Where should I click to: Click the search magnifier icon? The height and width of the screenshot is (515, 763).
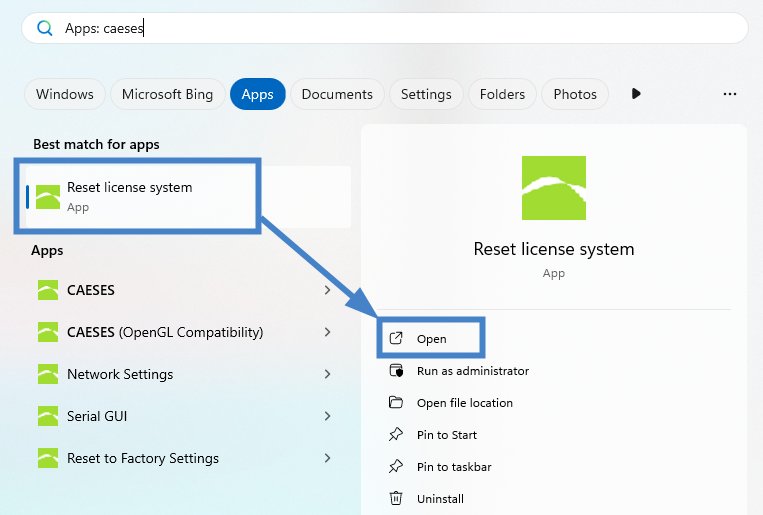point(44,28)
